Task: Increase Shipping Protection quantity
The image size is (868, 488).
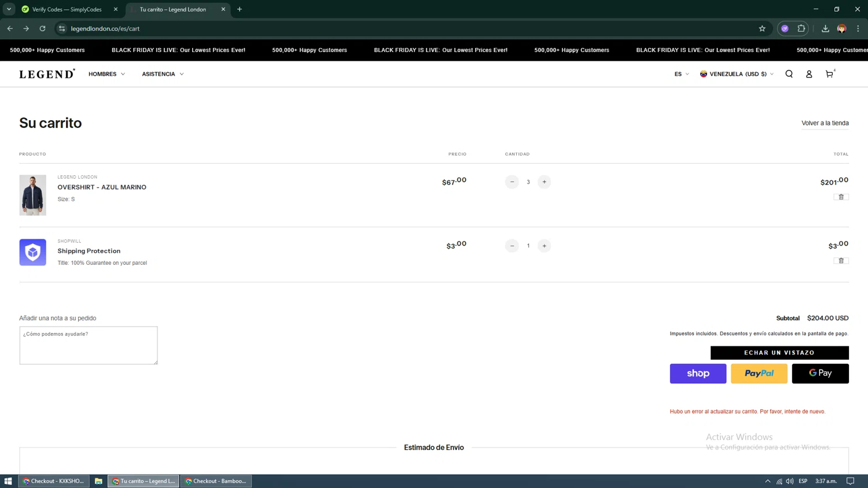Action: [544, 246]
